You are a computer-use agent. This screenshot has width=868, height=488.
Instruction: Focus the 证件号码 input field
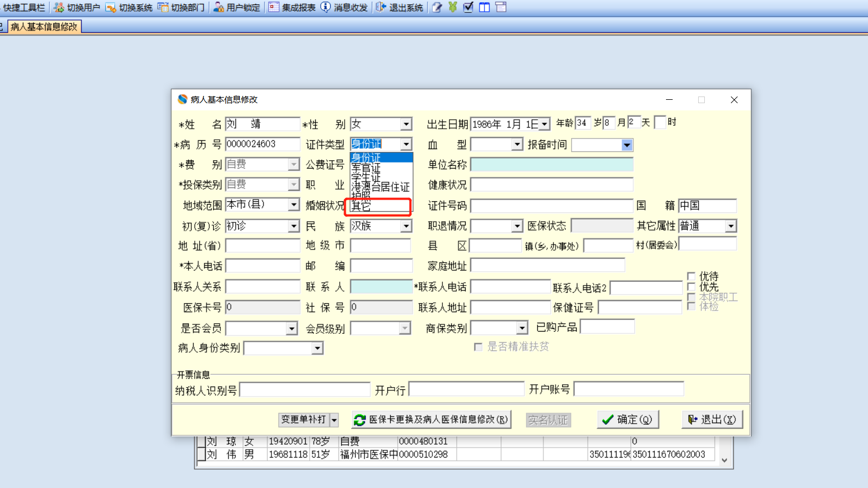coord(552,206)
